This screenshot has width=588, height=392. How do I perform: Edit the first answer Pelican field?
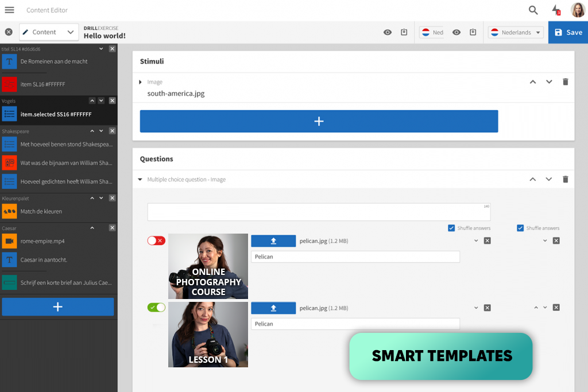coord(355,257)
